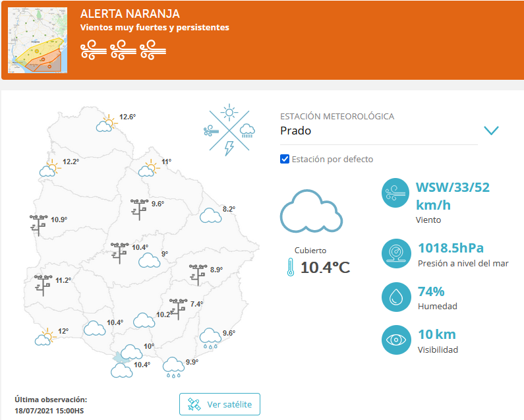Click the wind speed round icon
Viewport: 524px width, 420px height.
397,194
